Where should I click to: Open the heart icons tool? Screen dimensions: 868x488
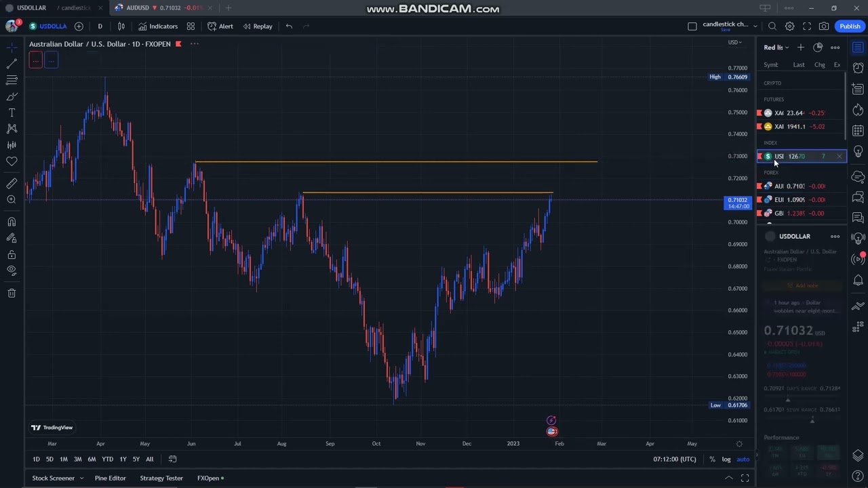tap(12, 161)
